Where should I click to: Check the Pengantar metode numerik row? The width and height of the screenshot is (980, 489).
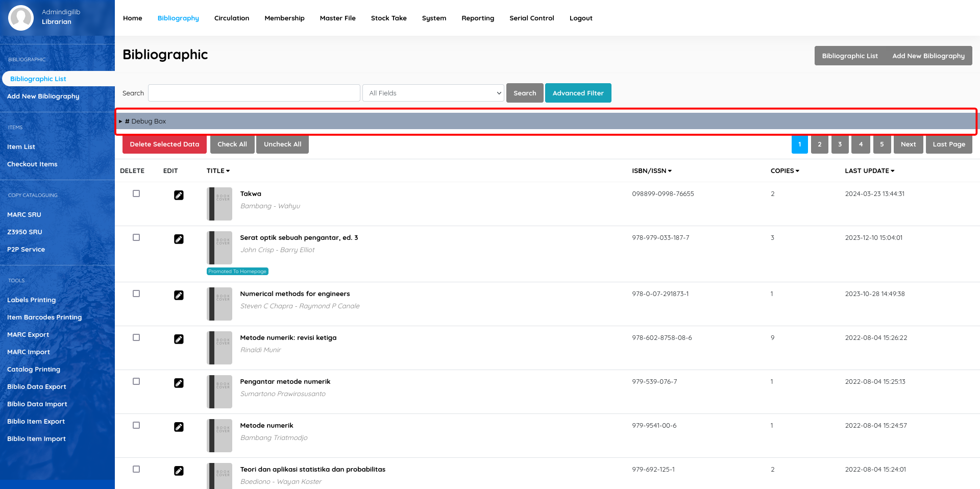pyautogui.click(x=136, y=381)
